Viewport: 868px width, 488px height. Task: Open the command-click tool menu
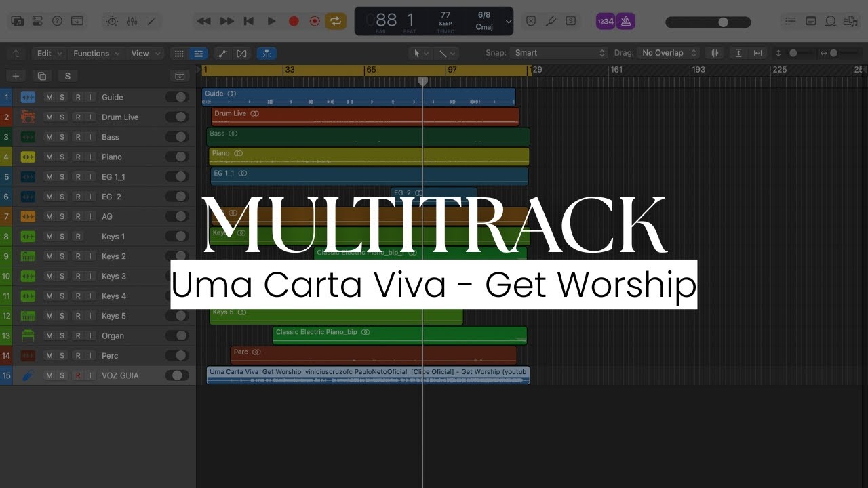point(447,53)
